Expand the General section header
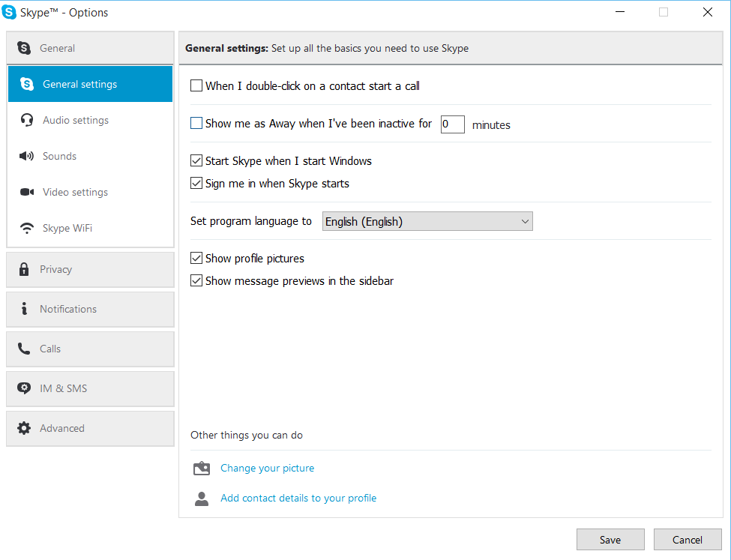731x560 pixels. 90,48
